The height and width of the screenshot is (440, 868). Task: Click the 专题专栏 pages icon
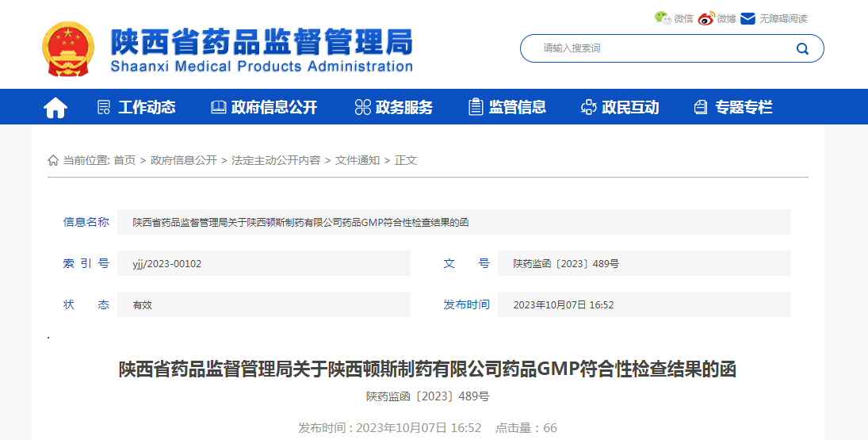click(701, 107)
